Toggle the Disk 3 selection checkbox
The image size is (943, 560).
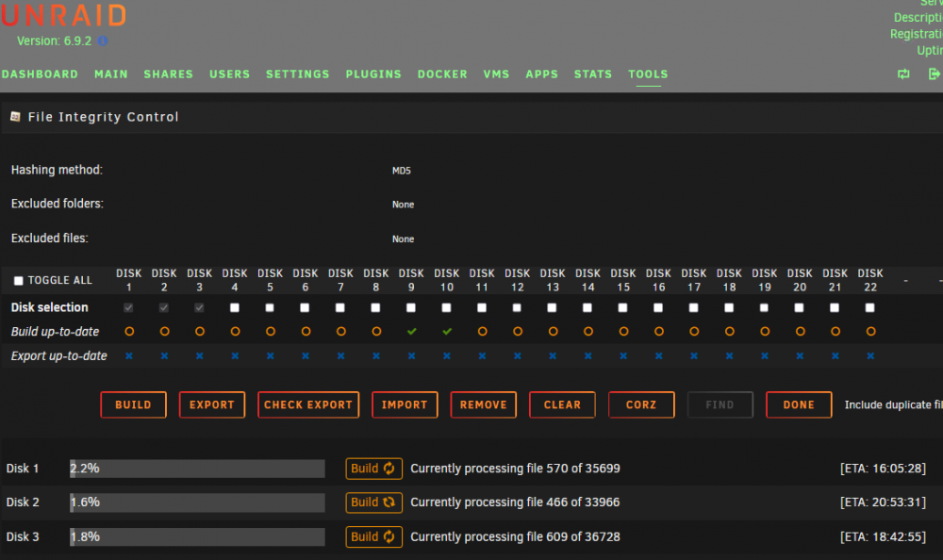(199, 308)
